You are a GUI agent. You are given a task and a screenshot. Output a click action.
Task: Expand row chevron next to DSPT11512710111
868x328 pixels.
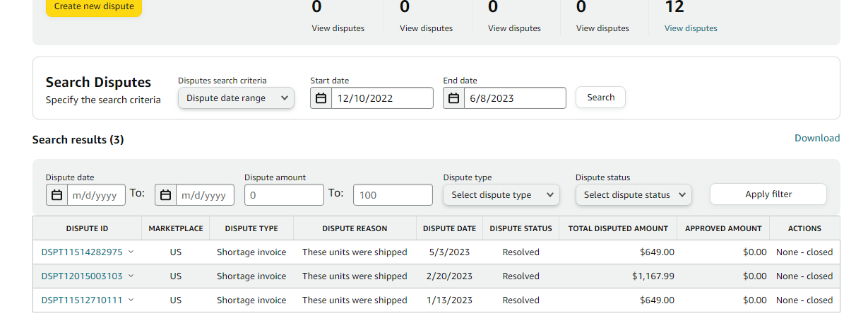(131, 300)
